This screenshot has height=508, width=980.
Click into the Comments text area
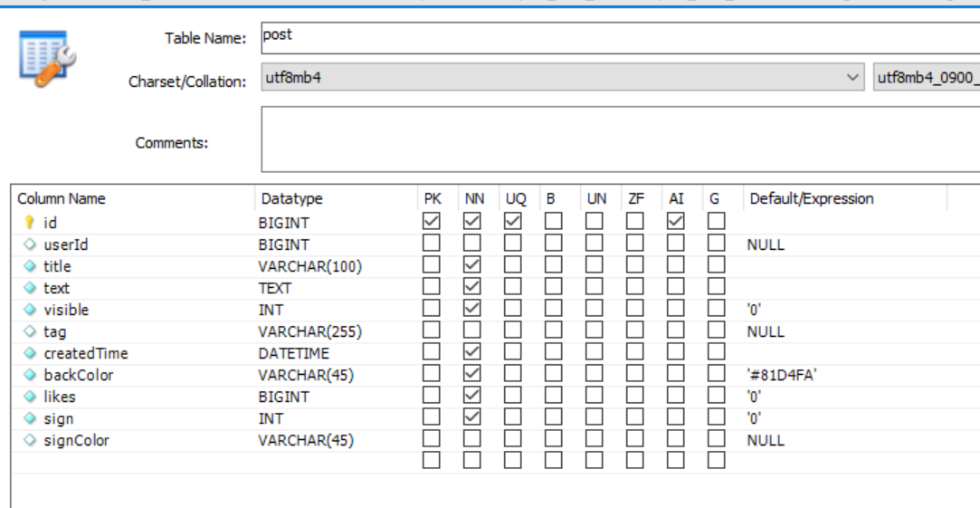pyautogui.click(x=621, y=139)
